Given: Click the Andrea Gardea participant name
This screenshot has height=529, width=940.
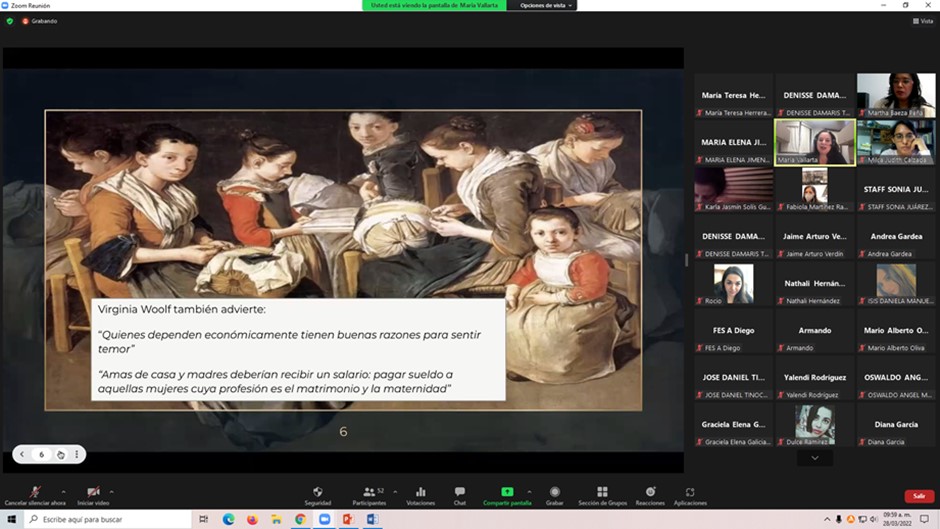Looking at the screenshot, I should pos(896,236).
